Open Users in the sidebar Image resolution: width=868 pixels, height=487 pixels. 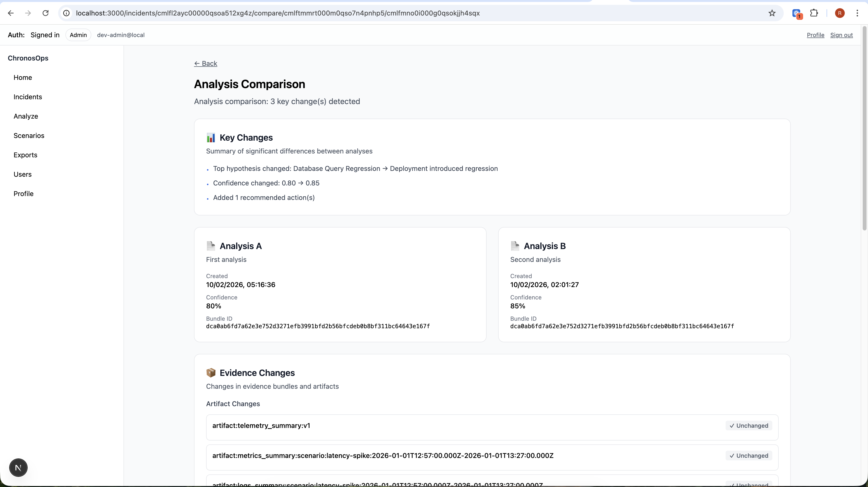coord(23,175)
